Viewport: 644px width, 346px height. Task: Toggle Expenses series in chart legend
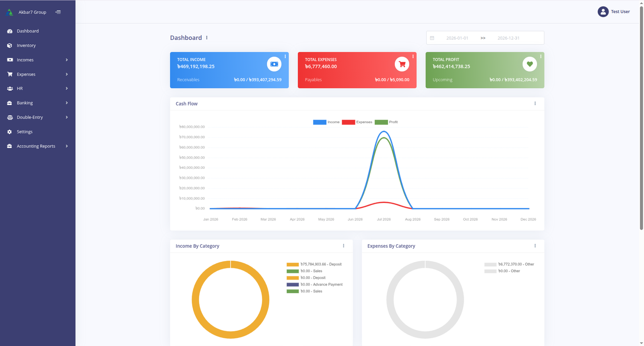(x=357, y=122)
